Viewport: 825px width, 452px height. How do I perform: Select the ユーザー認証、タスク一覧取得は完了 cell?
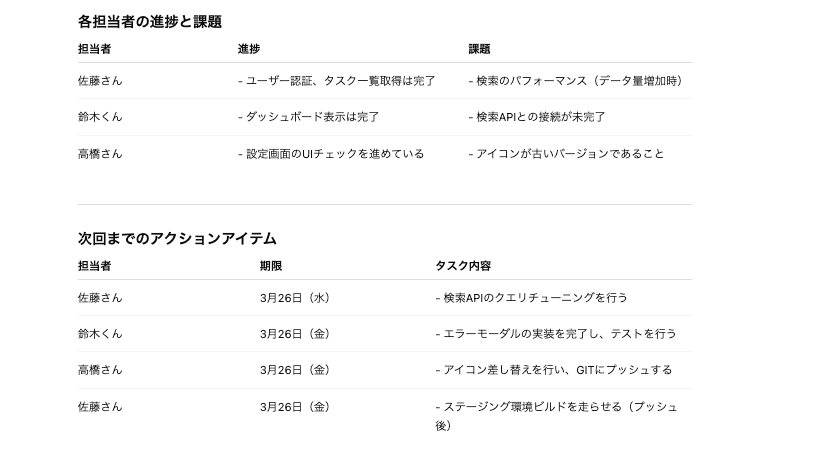pyautogui.click(x=337, y=81)
